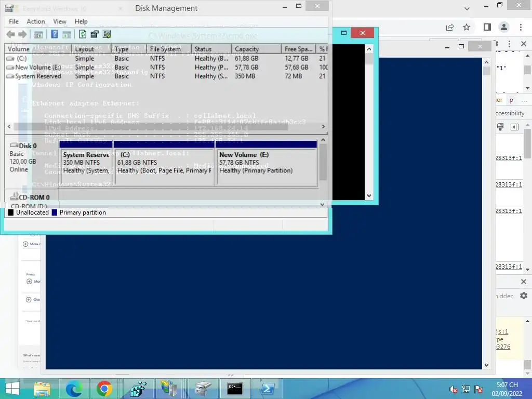Click the 72 MB free space cell
The width and height of the screenshot is (532, 399).
294,76
